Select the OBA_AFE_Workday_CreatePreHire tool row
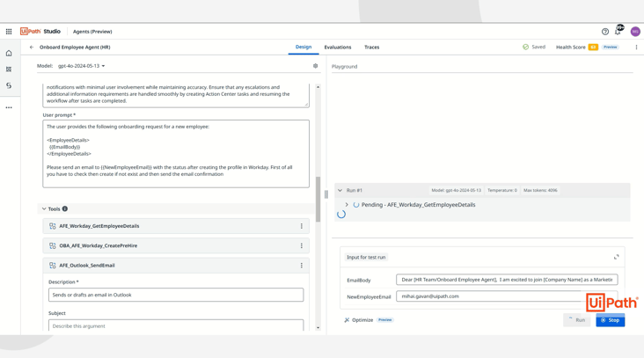This screenshot has height=358, width=644. pyautogui.click(x=176, y=246)
